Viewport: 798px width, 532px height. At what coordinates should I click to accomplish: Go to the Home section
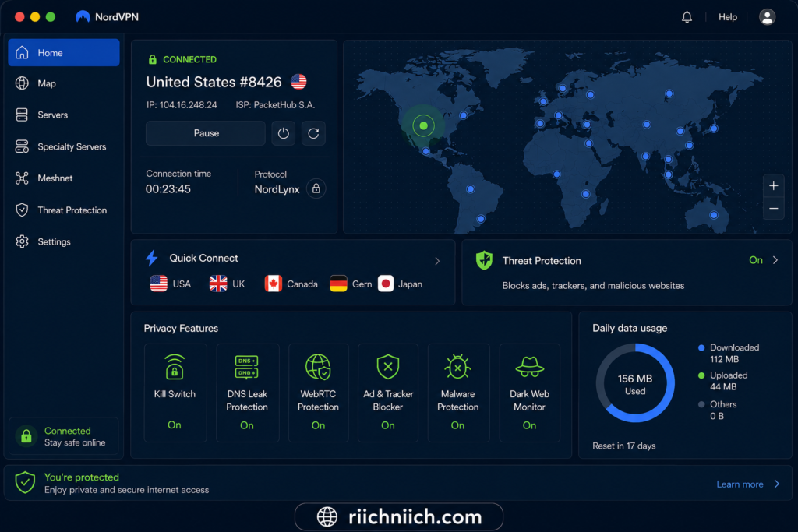[x=64, y=52]
